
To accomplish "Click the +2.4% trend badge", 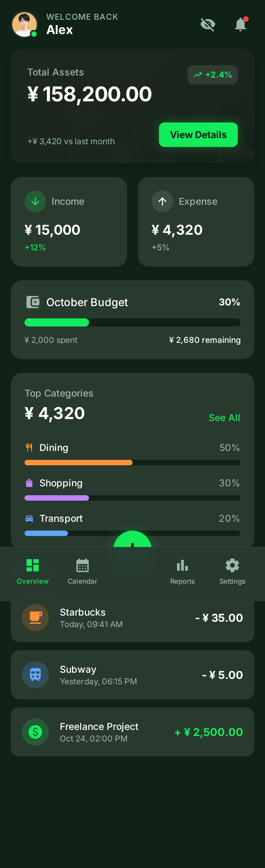I will click(x=213, y=75).
